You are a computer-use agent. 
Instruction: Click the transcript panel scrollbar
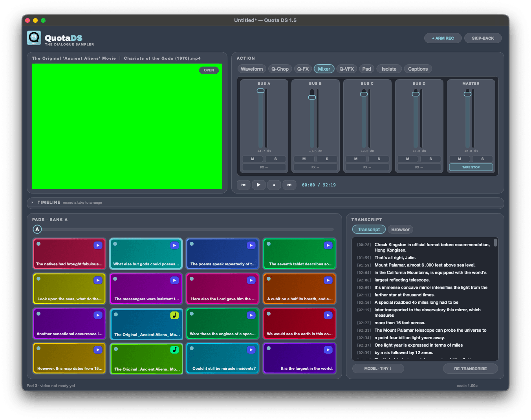pyautogui.click(x=496, y=243)
